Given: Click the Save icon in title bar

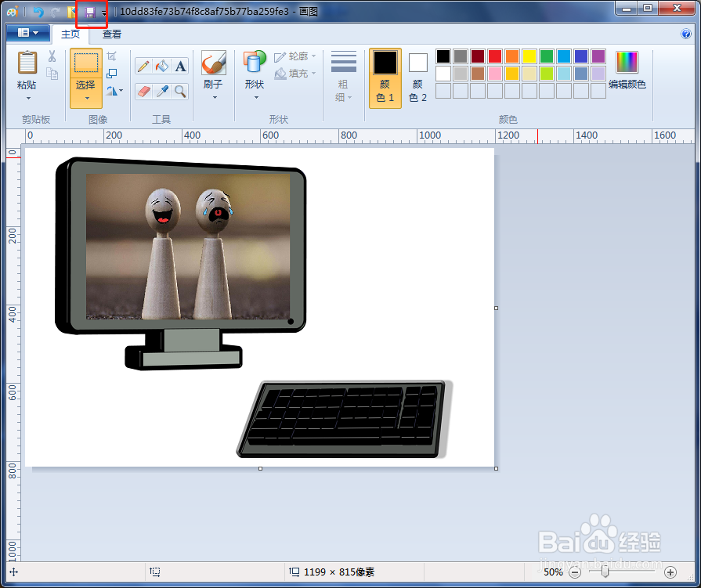Looking at the screenshot, I should tap(90, 12).
